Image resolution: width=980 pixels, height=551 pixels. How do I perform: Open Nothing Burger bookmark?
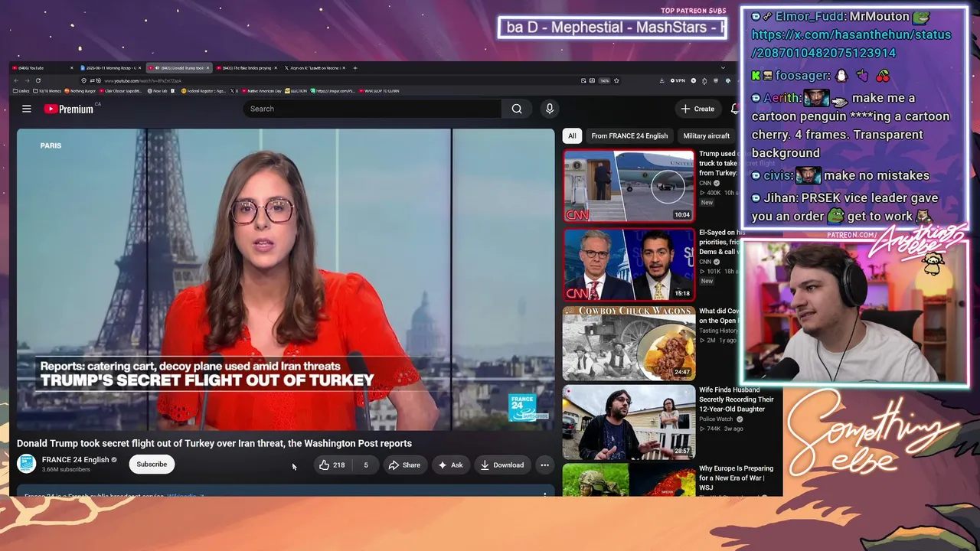coord(79,91)
